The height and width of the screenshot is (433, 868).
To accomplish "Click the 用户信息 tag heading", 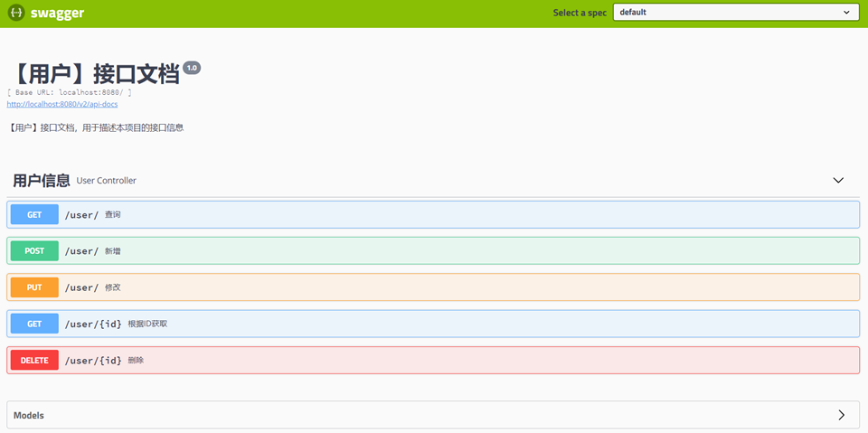I will pyautogui.click(x=42, y=181).
